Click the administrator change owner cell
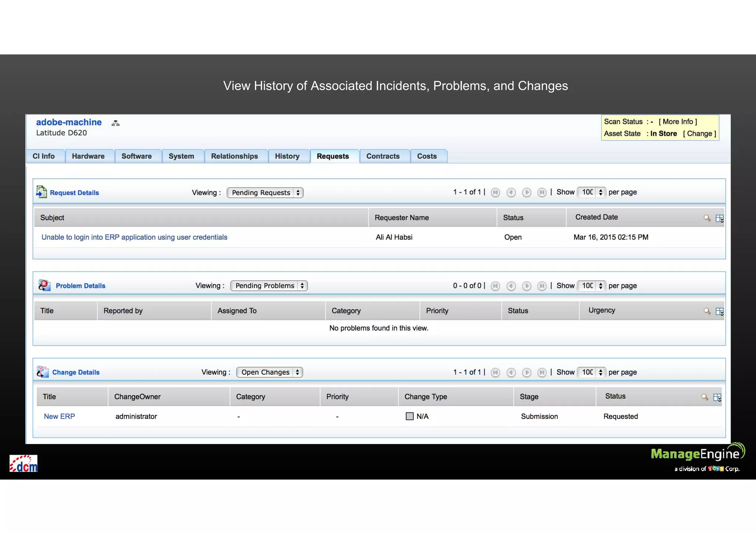 tap(136, 416)
